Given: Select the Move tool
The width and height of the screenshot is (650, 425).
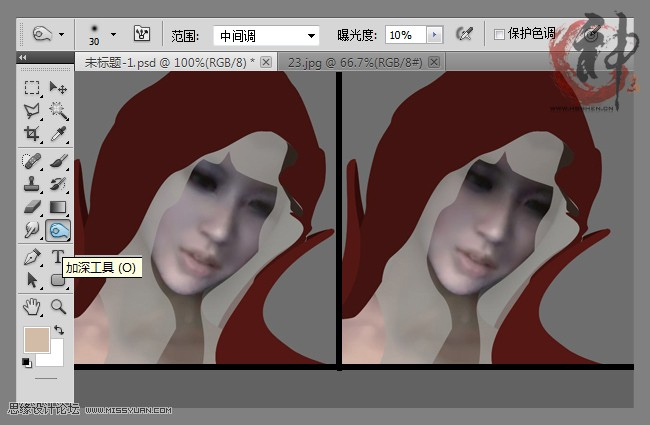Looking at the screenshot, I should pyautogui.click(x=58, y=87).
